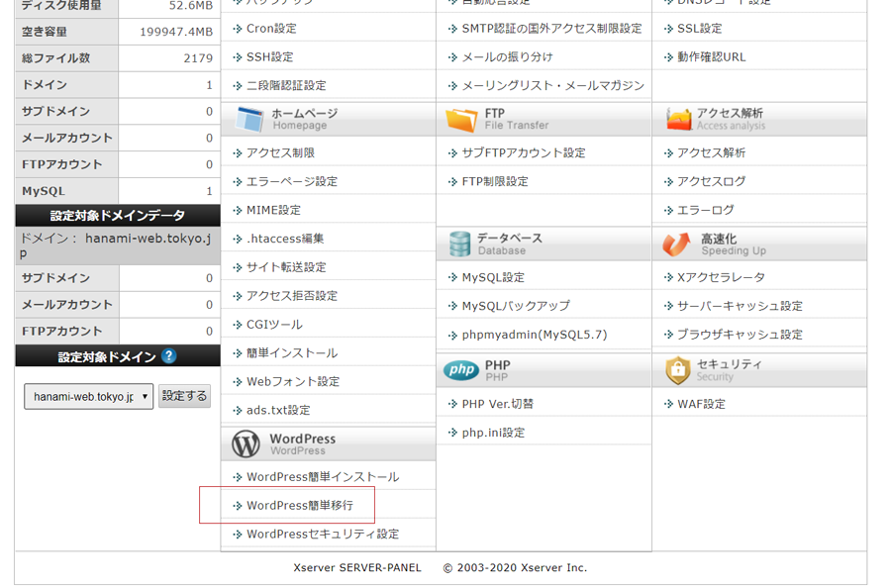Viewport: 891px width, 588px height.
Task: Open FTP制限設定
Action: (495, 181)
